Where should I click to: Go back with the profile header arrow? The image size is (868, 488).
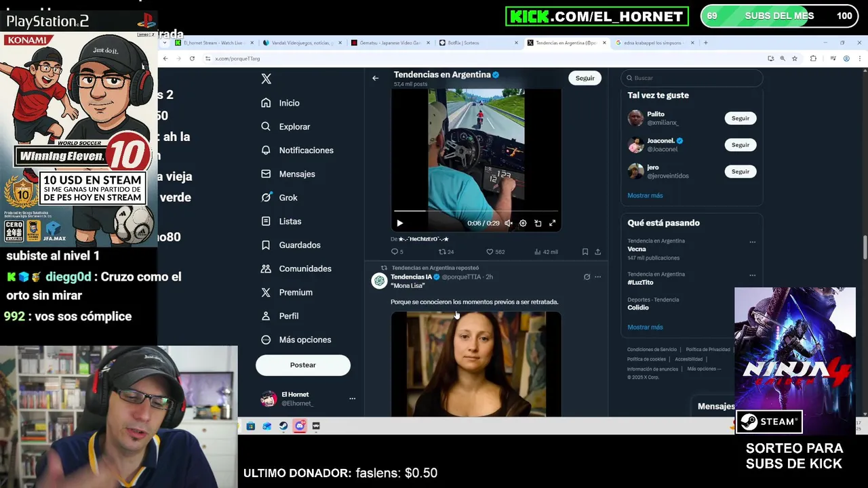tap(375, 78)
